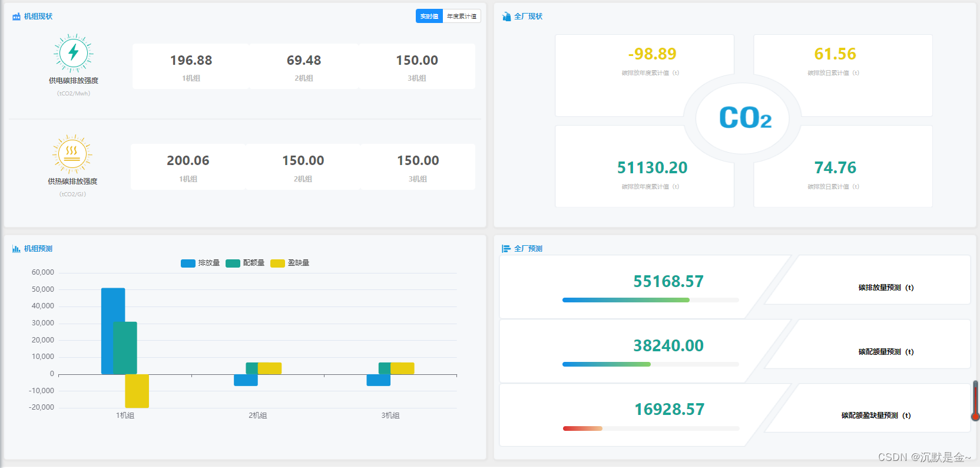Click the yellow 盈缺量 bar for 3机组

point(402,368)
